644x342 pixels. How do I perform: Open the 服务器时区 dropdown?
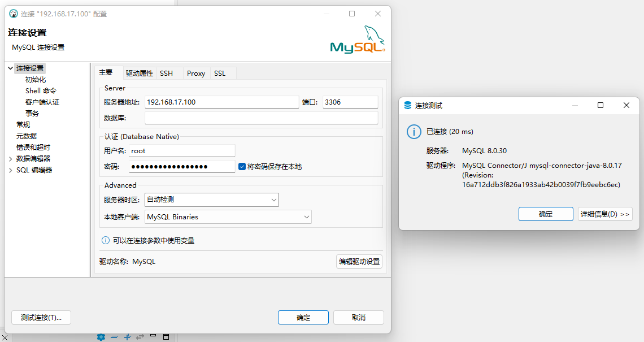pos(212,200)
